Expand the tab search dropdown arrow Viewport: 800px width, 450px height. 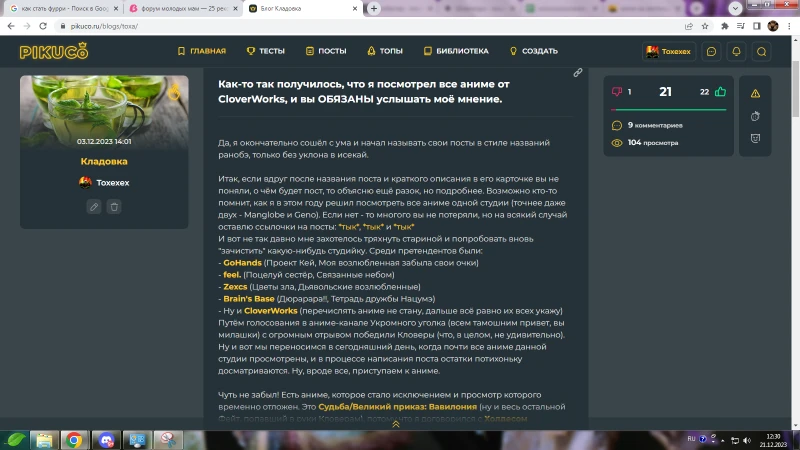click(735, 8)
